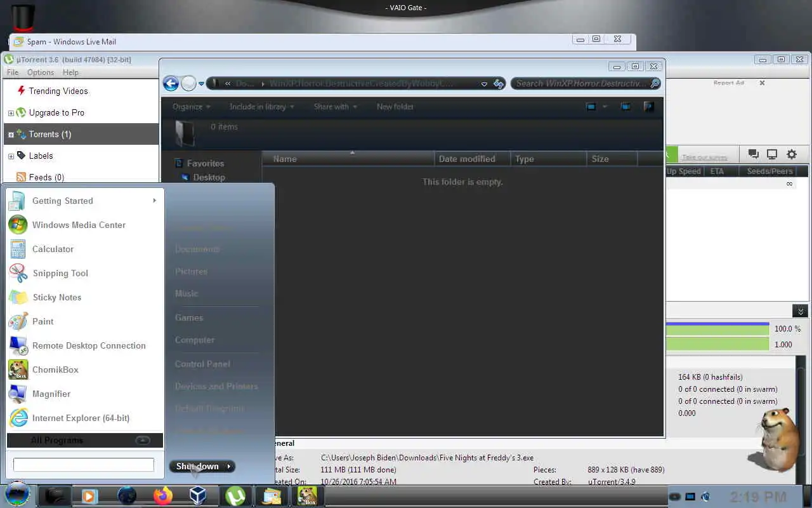
Task: Open Include in library dropdown
Action: 261,107
